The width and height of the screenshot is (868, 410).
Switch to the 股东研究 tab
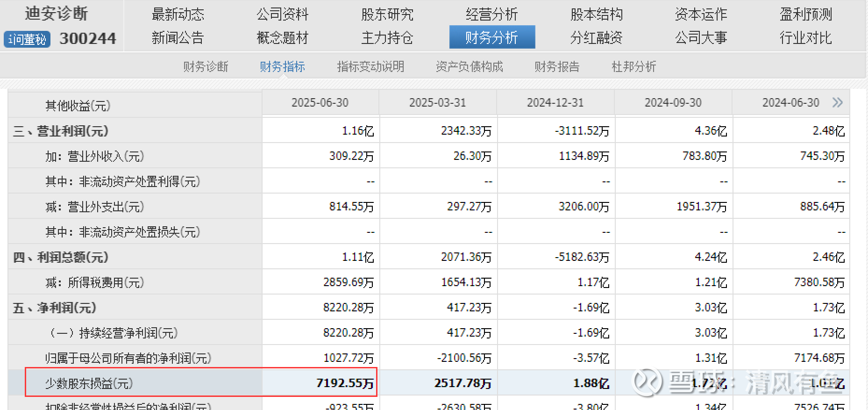pyautogui.click(x=387, y=14)
